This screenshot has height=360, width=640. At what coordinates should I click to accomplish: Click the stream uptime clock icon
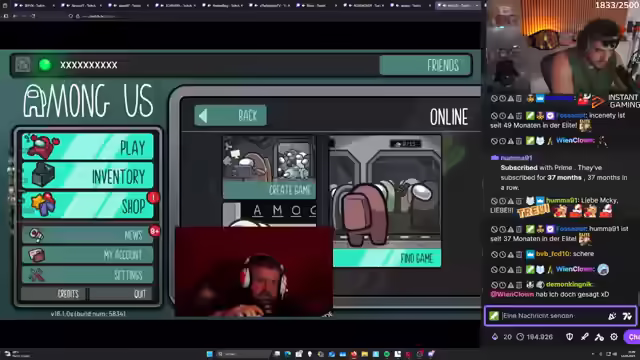pos(520,337)
